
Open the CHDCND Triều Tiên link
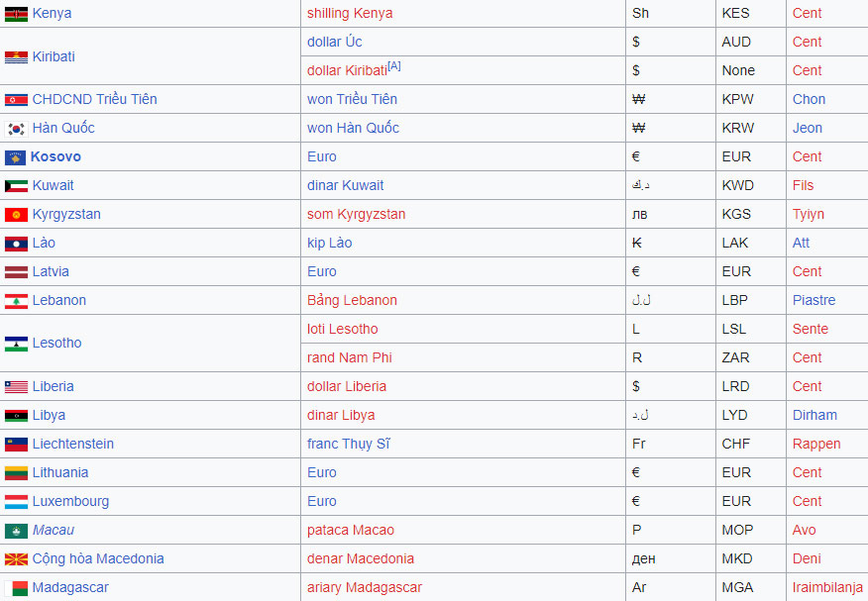click(94, 99)
